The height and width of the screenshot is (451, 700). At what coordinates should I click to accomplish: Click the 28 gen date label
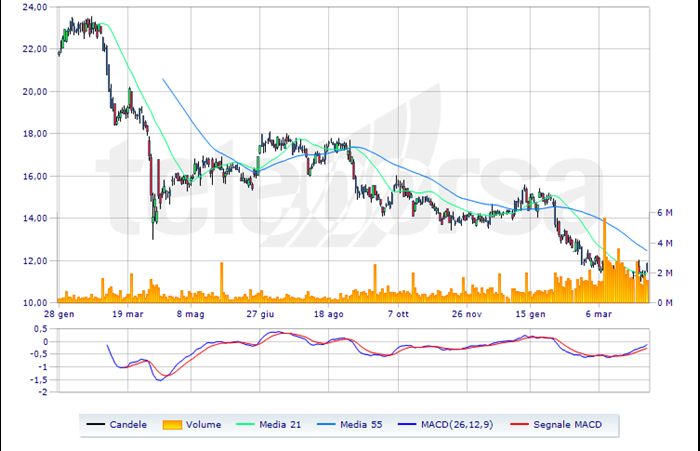point(58,313)
